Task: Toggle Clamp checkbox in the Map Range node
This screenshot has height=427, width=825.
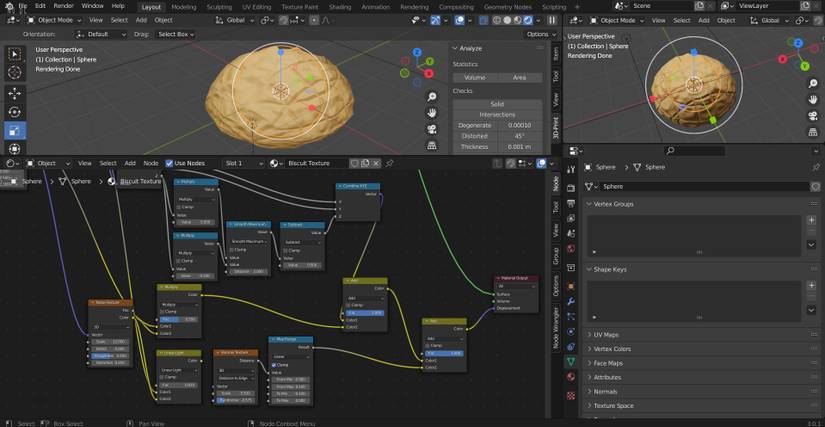Action: click(274, 365)
